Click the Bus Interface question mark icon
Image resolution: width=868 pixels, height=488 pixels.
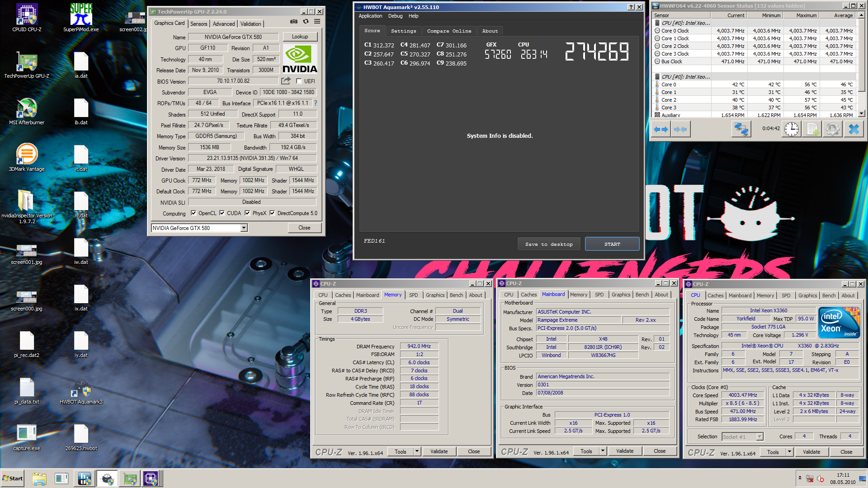(x=316, y=103)
